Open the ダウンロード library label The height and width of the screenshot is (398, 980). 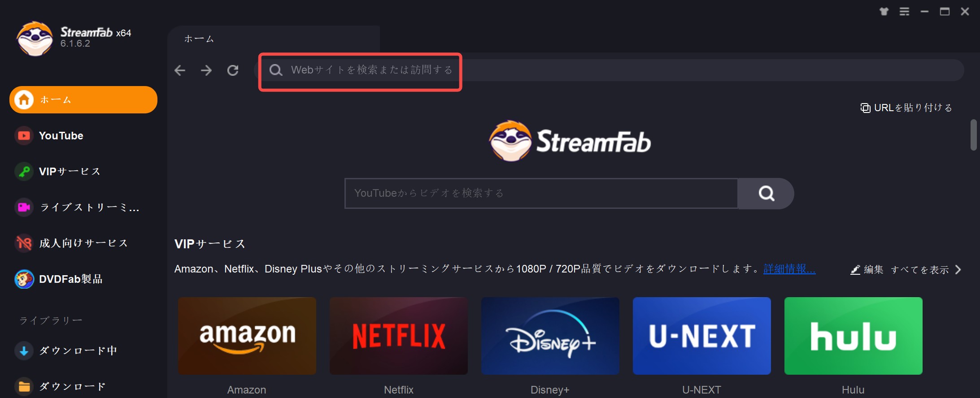(x=73, y=386)
